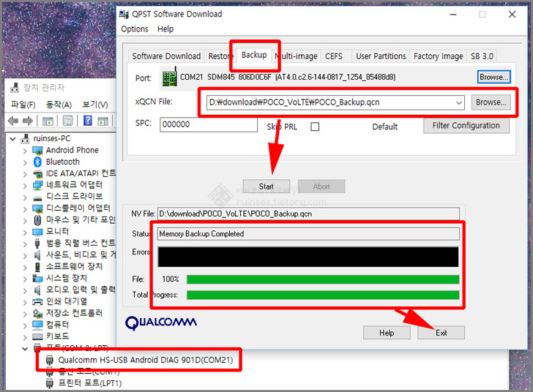Click the speaker icon for 사운드, 비디오
533x392 pixels.
click(37, 255)
